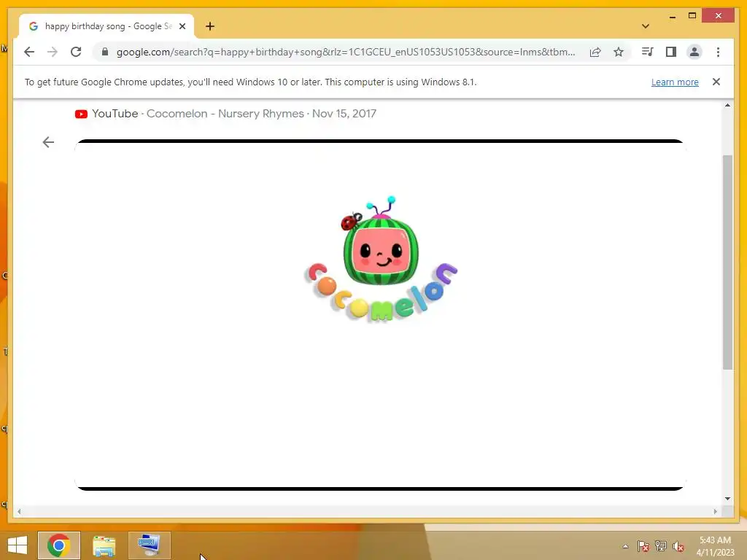Minimize the Chrome window
Viewport: 747px width, 560px height.
pos(672,17)
